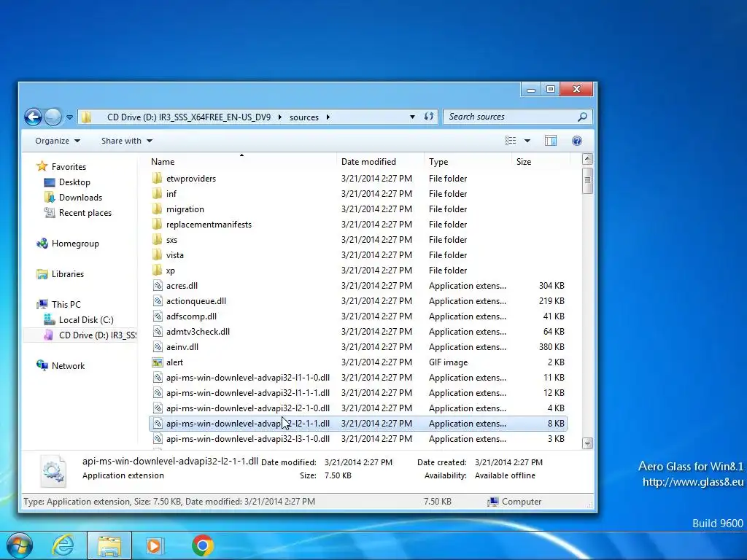Screen dimensions: 747x560
Task: Click the Forward navigation arrow button
Action: coord(53,117)
